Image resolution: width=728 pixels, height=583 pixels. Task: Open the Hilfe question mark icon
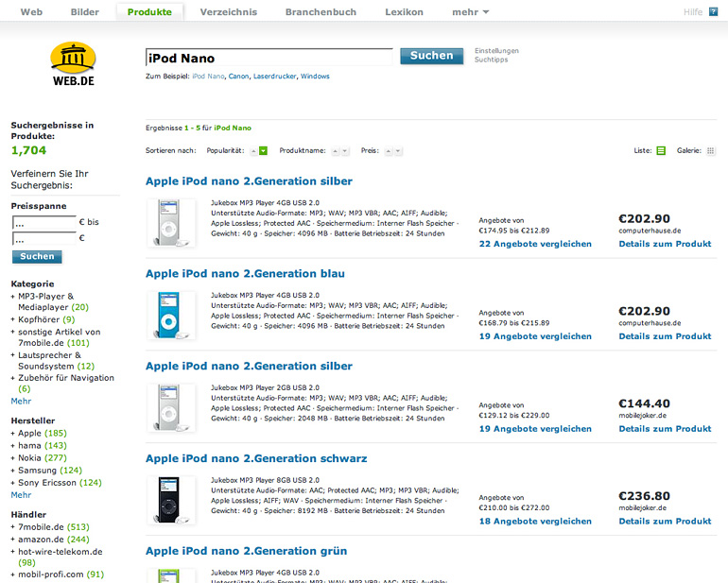[x=713, y=12]
